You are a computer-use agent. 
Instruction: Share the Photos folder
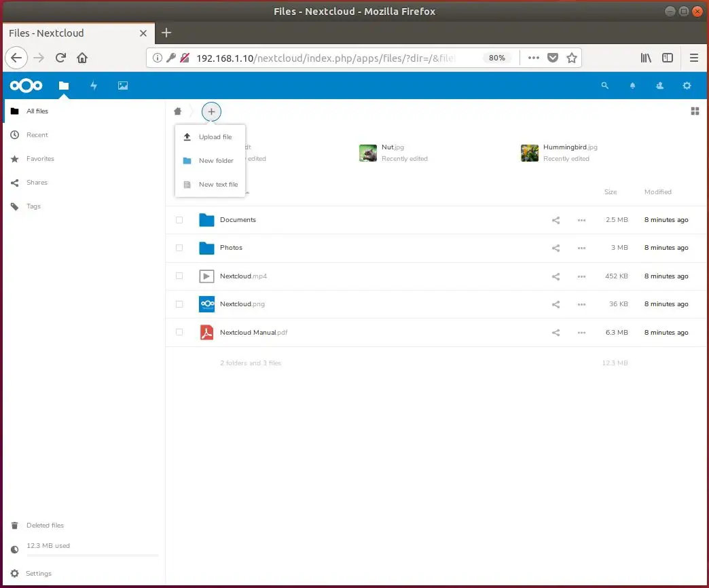coord(556,248)
